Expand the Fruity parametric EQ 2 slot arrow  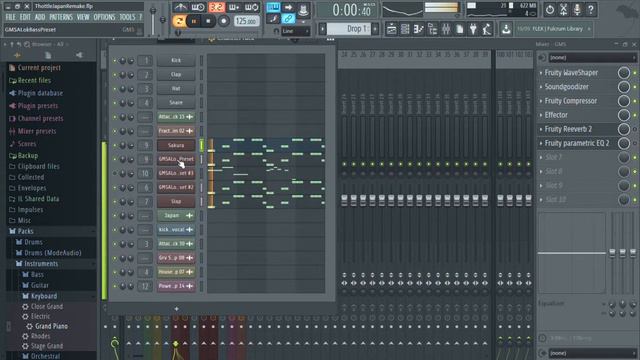point(541,143)
